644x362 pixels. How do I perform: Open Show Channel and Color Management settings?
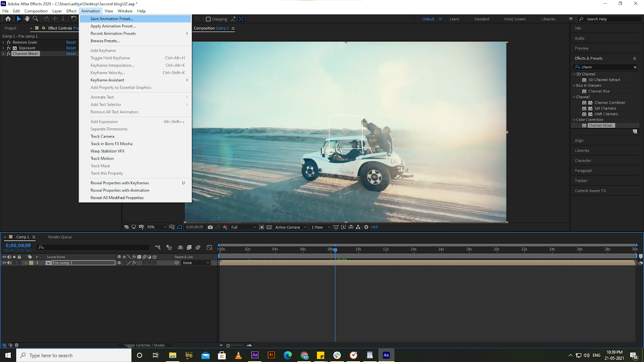click(x=225, y=227)
